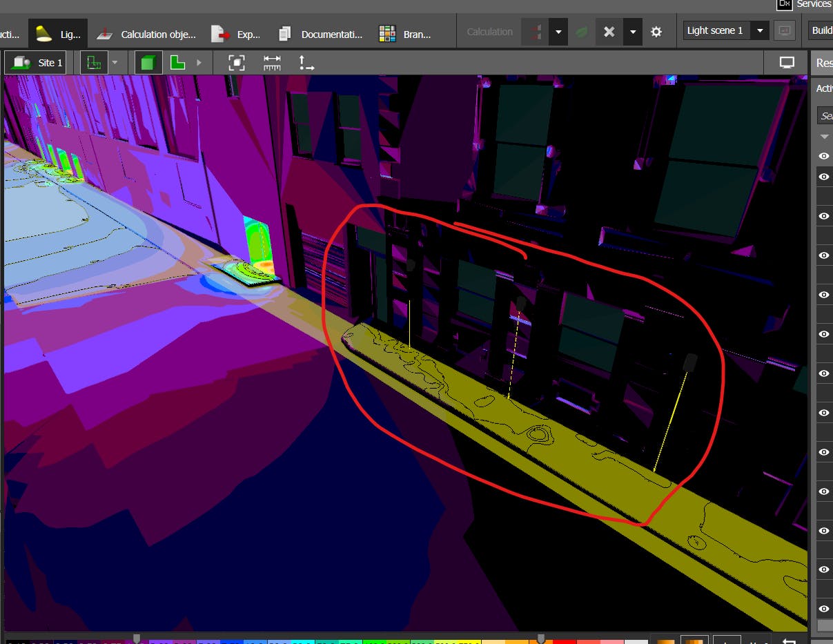Click the right false-color scale slider handle
The width and height of the screenshot is (833, 644).
pos(541,638)
